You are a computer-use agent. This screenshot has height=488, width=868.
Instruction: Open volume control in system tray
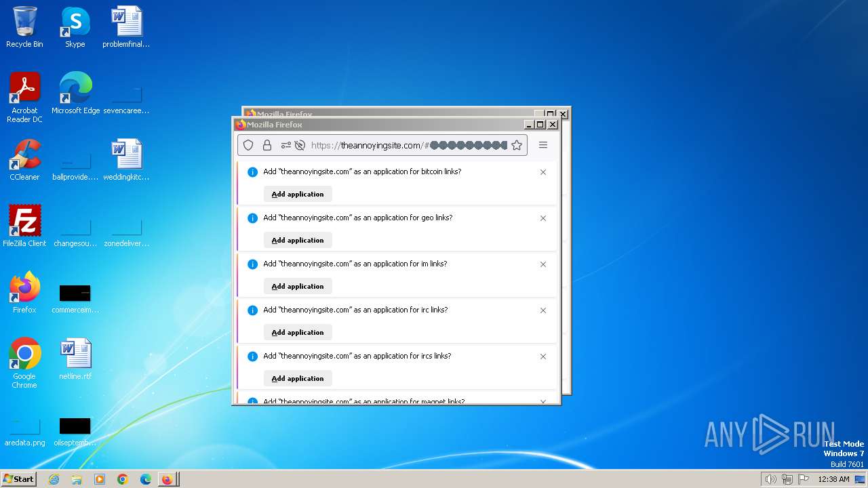tap(771, 479)
